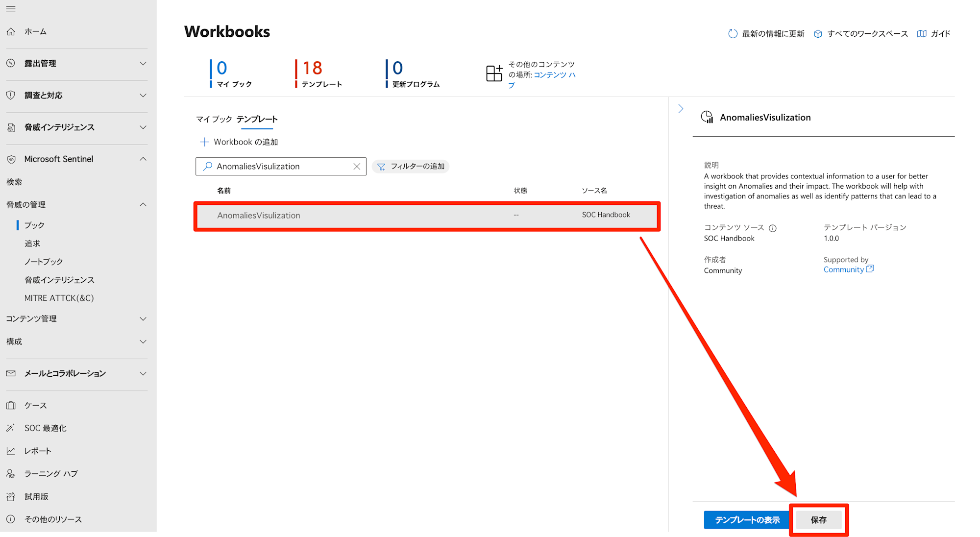The height and width of the screenshot is (537, 980).
Task: Click the funnel icon in フィルターの追加
Action: (x=381, y=167)
